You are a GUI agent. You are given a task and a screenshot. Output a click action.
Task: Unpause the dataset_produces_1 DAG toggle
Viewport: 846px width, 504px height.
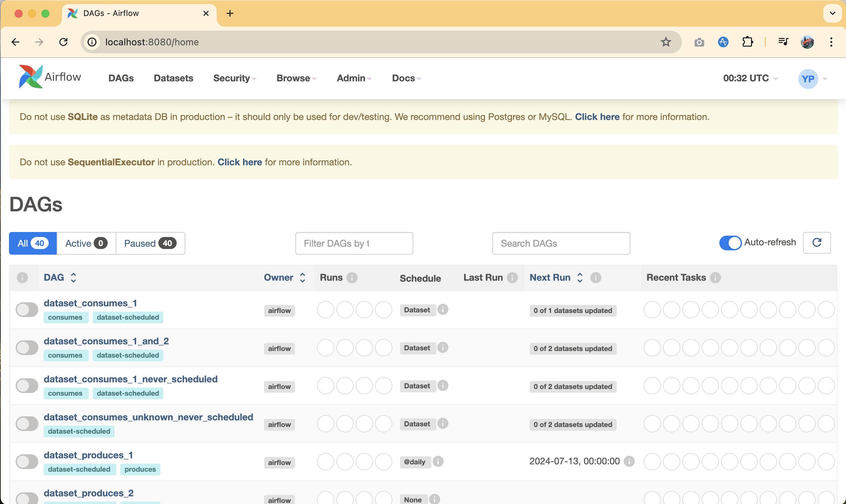point(27,461)
